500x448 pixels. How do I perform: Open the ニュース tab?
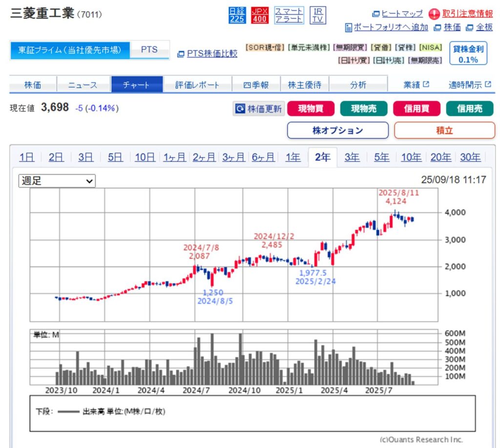(x=83, y=85)
